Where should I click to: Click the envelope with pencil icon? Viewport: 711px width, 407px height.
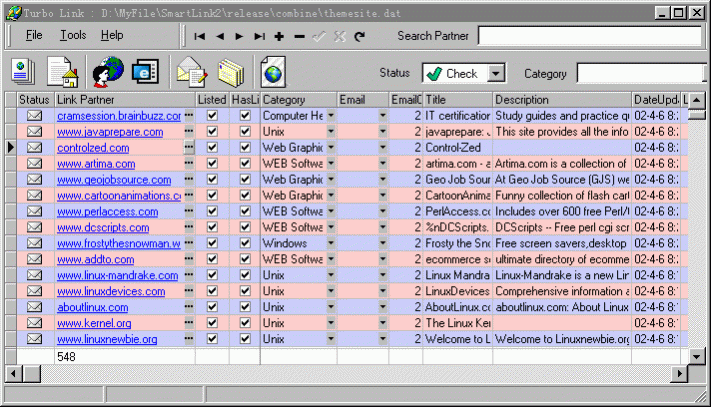click(x=192, y=72)
